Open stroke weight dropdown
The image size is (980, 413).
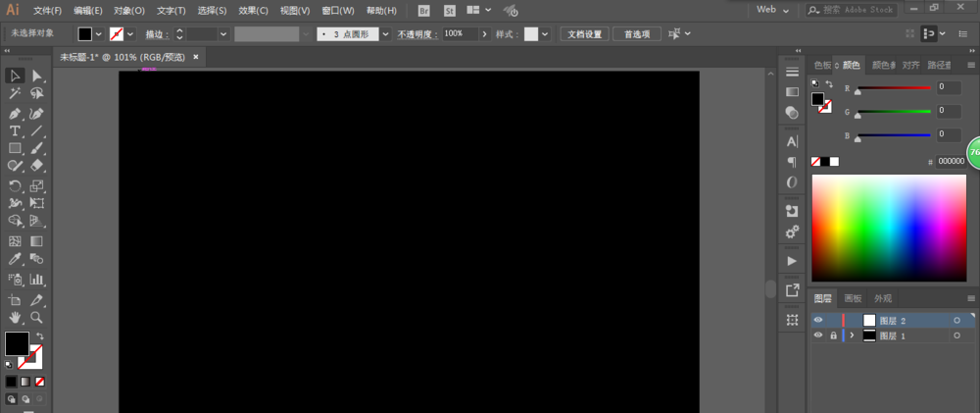223,33
